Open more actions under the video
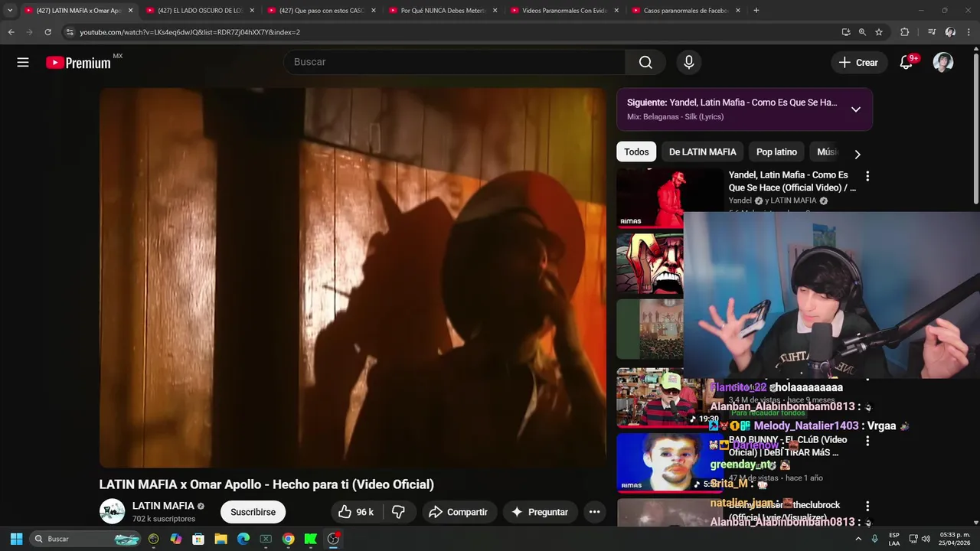Screen dimensions: 980x551 coord(594,512)
